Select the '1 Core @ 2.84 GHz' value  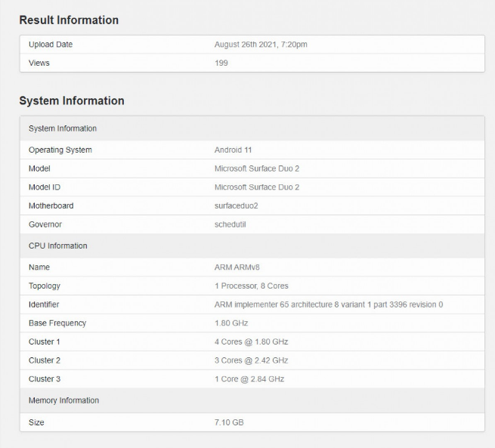tap(249, 379)
